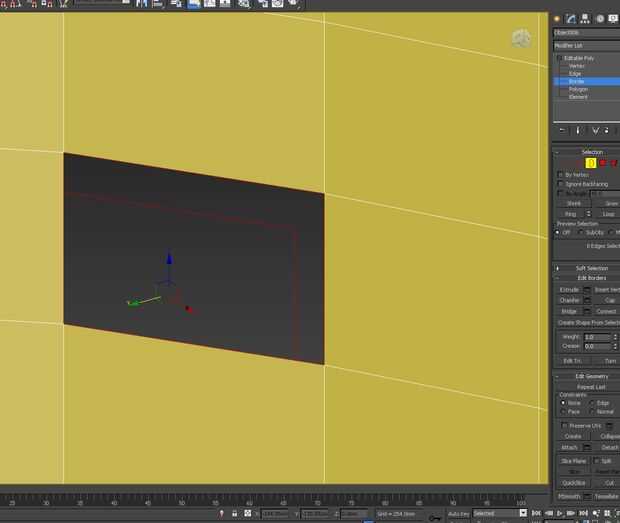Select Element sub-object level in stack
The height and width of the screenshot is (523, 620).
578,97
